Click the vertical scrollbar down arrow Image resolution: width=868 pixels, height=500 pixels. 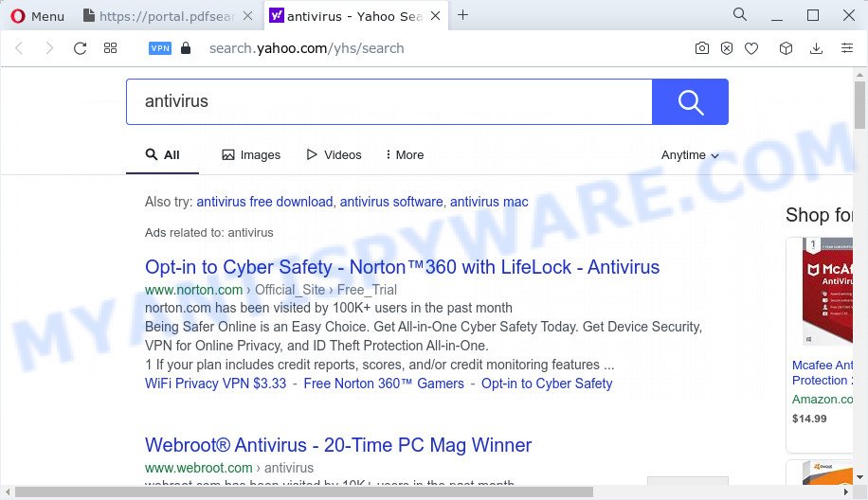pos(859,476)
